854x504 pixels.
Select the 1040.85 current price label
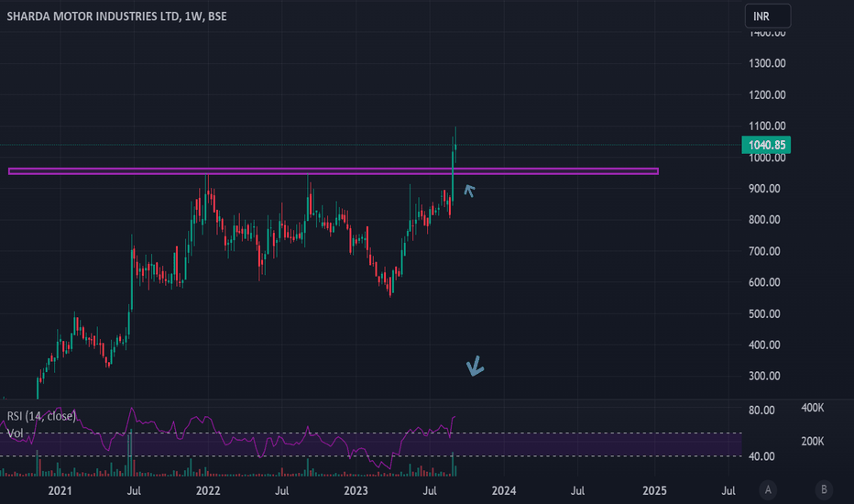[766, 145]
